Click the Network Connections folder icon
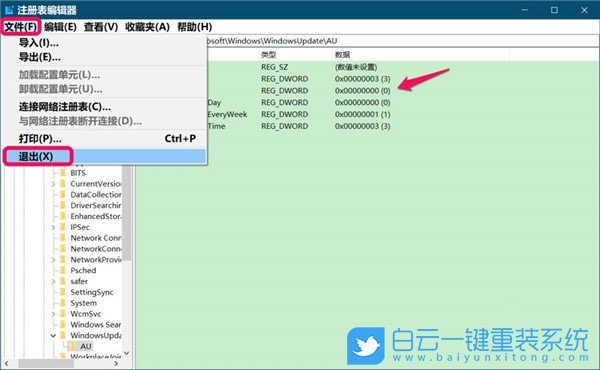The image size is (600, 370). coord(63,238)
